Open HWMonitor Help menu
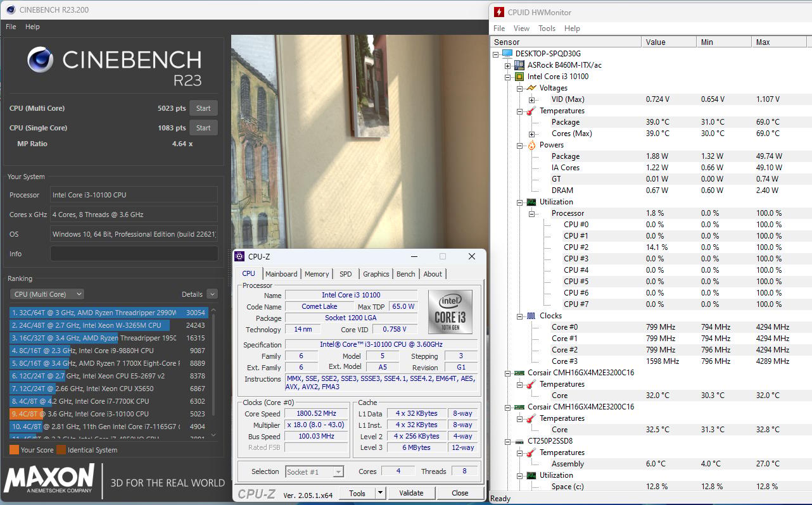 [572, 28]
